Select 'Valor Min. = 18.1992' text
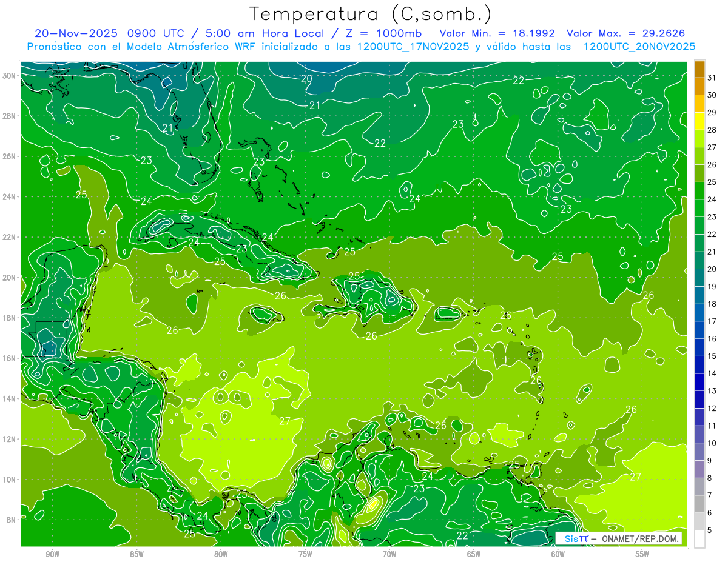The image size is (728, 562). click(x=499, y=33)
